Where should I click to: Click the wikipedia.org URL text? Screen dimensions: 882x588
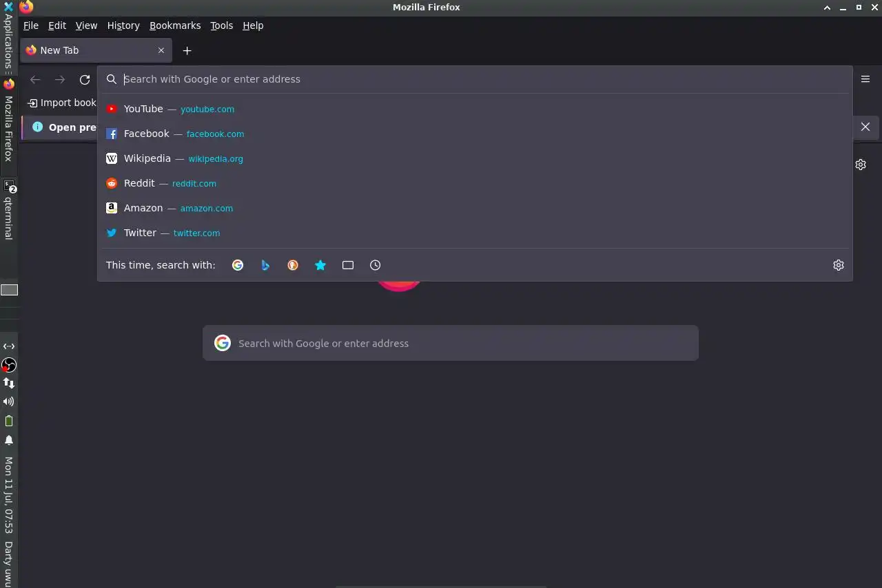click(216, 159)
